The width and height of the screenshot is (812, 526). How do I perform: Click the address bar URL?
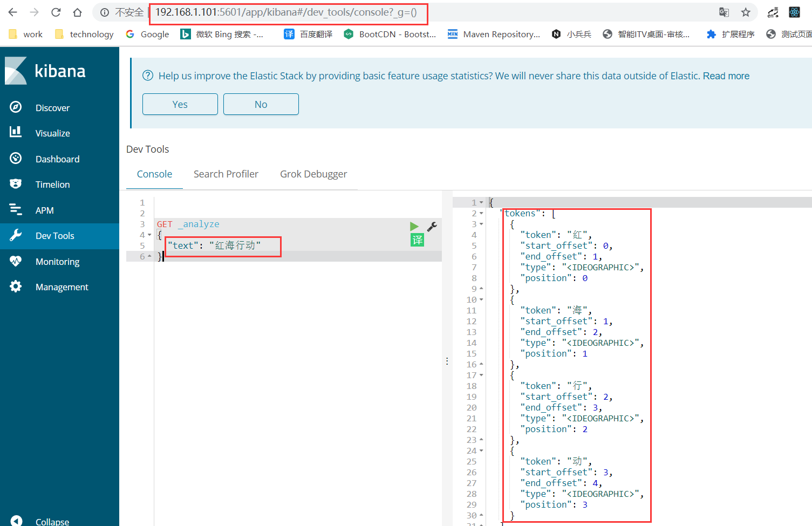286,12
